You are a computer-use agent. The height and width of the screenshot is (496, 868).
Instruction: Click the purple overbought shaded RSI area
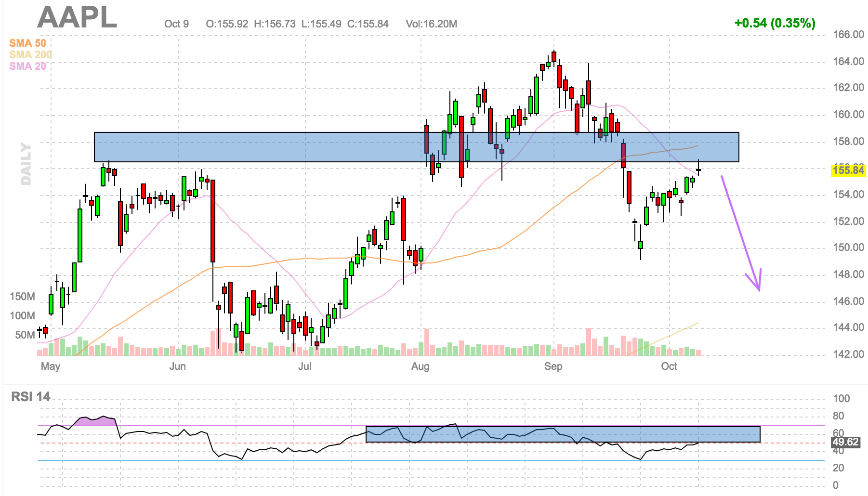pyautogui.click(x=96, y=421)
